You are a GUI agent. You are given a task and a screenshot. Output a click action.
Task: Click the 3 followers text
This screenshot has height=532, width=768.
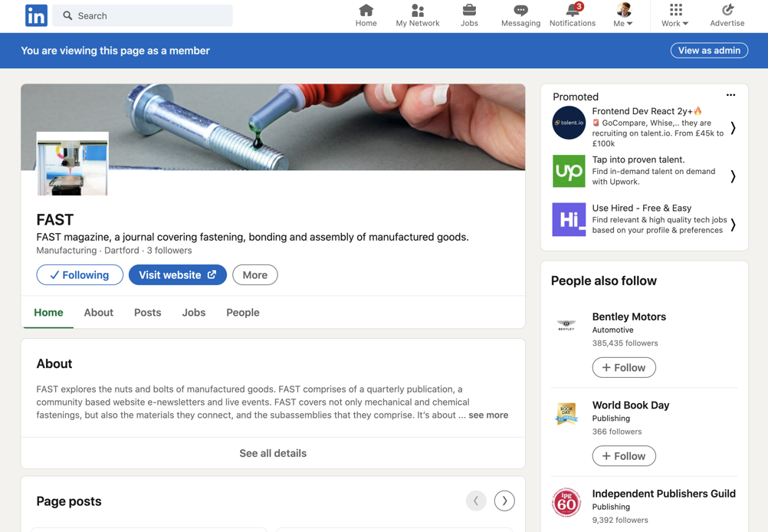[169, 251]
